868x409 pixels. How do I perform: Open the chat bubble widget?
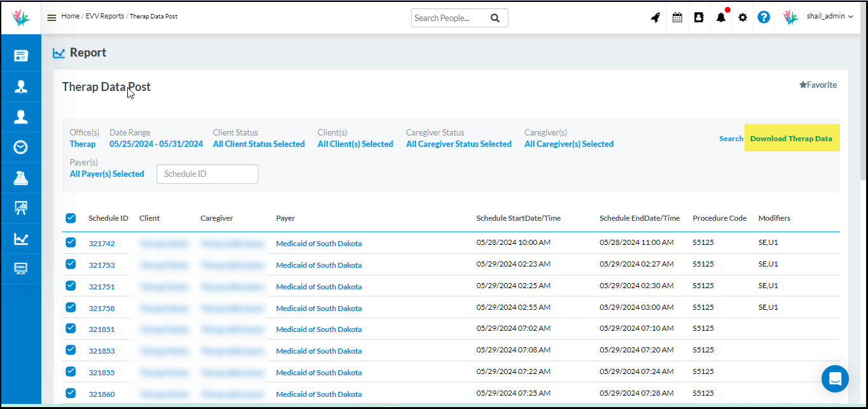[835, 379]
